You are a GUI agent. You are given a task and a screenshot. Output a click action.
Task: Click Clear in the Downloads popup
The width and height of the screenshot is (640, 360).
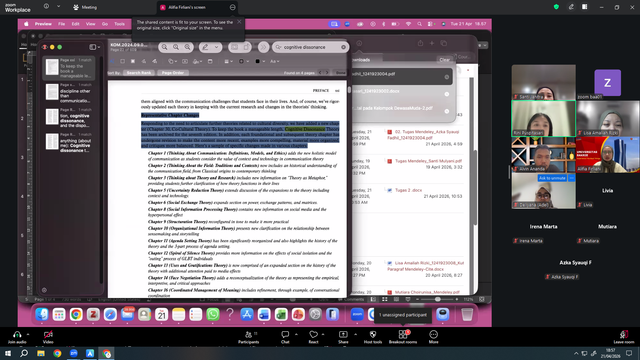444,60
